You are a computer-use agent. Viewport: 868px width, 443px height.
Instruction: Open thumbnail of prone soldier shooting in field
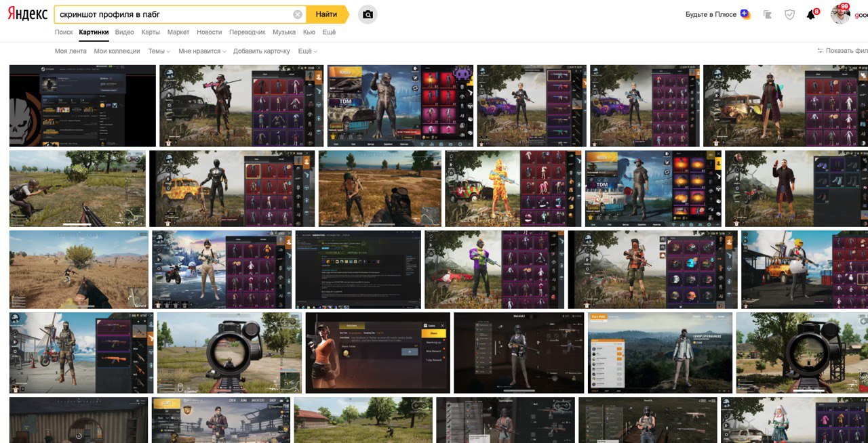pyautogui.click(x=77, y=188)
